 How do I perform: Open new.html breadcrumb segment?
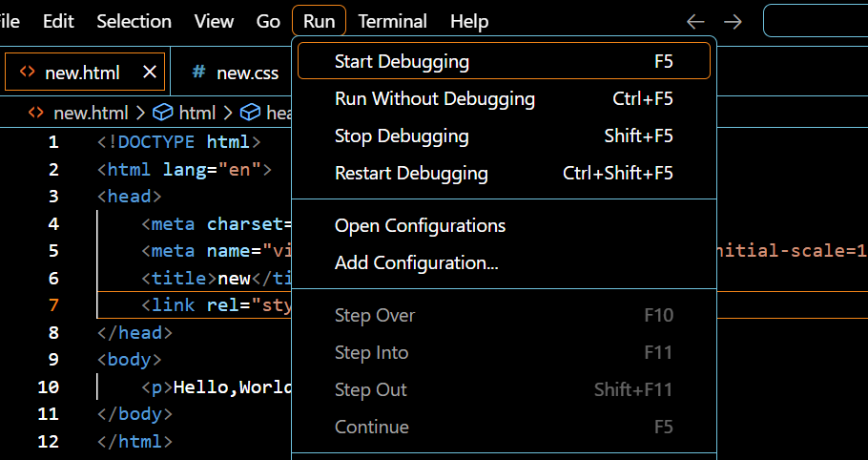[91, 113]
